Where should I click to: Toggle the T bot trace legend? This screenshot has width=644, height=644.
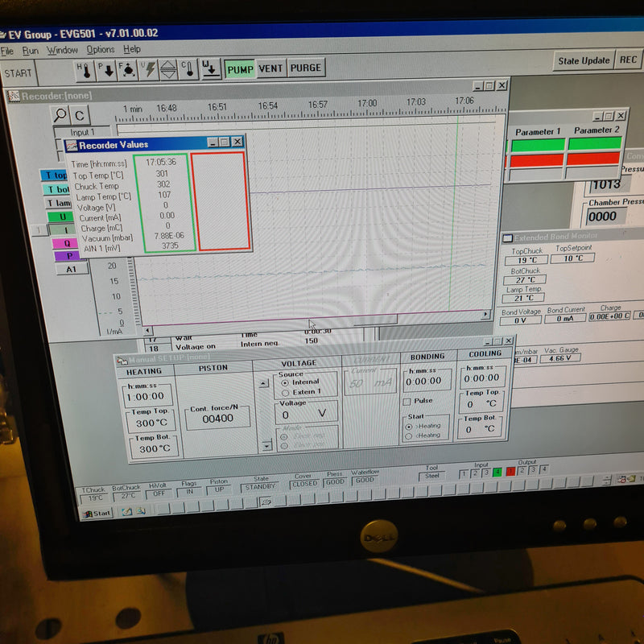point(56,189)
